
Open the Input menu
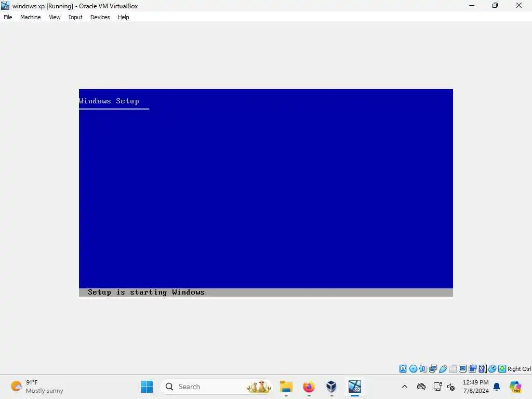click(x=75, y=17)
